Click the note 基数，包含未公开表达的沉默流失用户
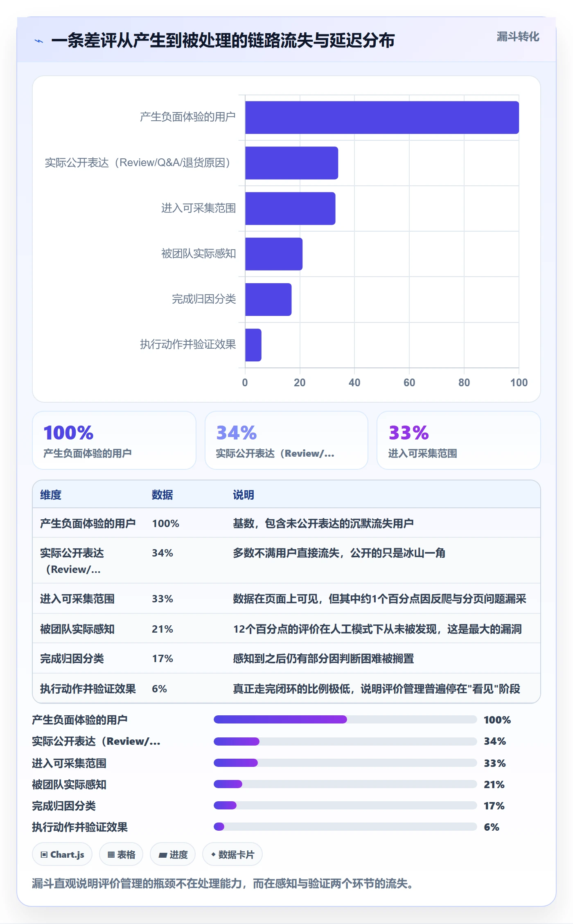Screen dimensions: 573x924 click(x=323, y=523)
